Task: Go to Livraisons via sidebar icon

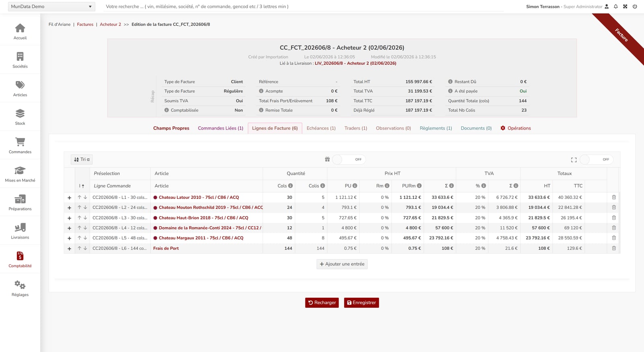Action: point(20,231)
